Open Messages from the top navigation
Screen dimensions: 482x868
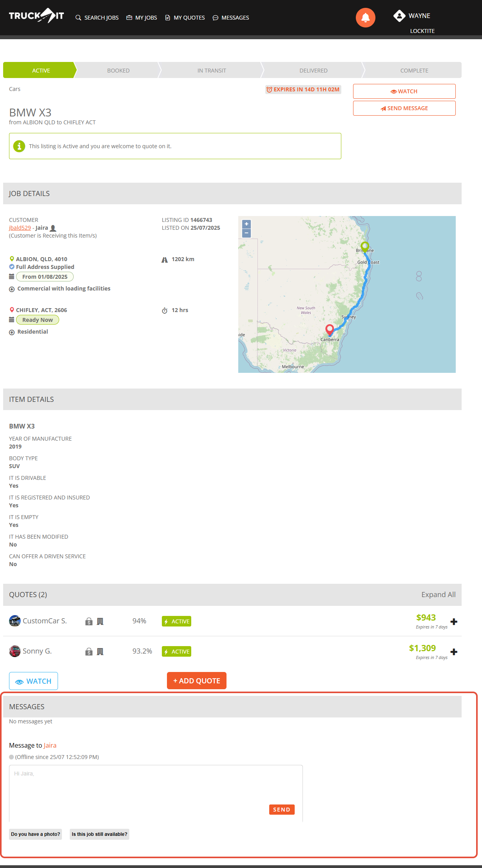[231, 18]
